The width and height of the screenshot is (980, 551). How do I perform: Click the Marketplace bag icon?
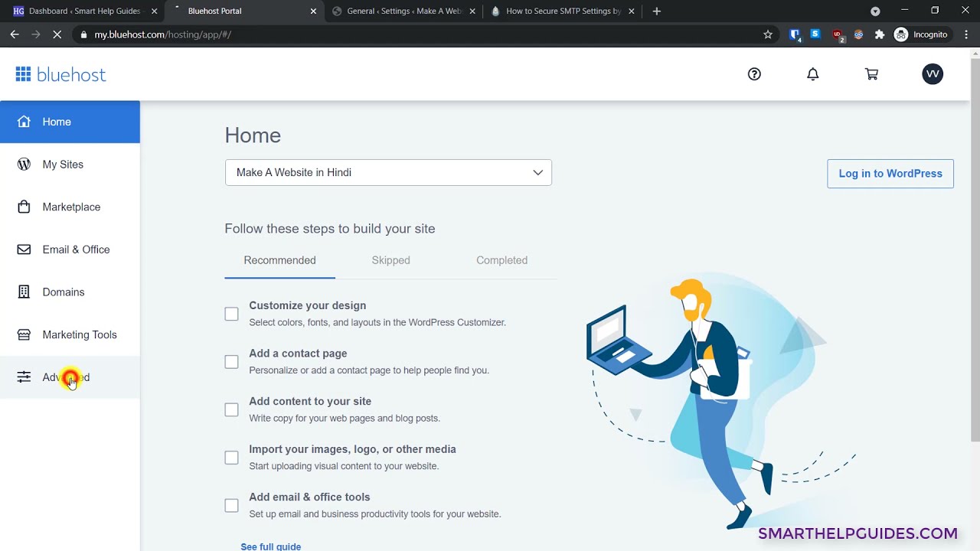click(x=24, y=207)
